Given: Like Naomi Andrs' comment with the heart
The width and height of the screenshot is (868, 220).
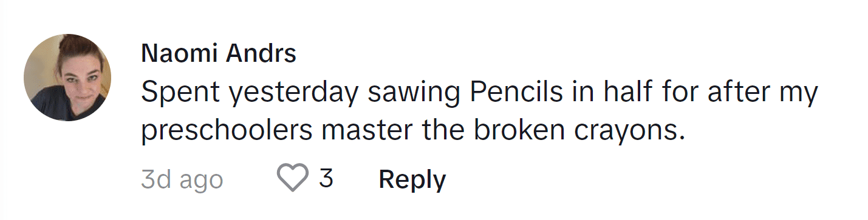Looking at the screenshot, I should 293,179.
